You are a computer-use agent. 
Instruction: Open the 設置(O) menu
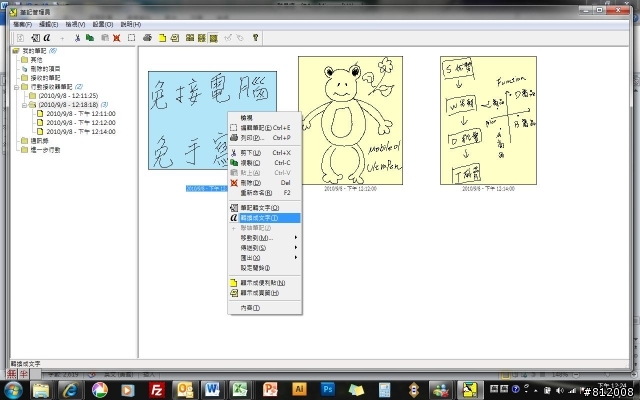(103, 24)
